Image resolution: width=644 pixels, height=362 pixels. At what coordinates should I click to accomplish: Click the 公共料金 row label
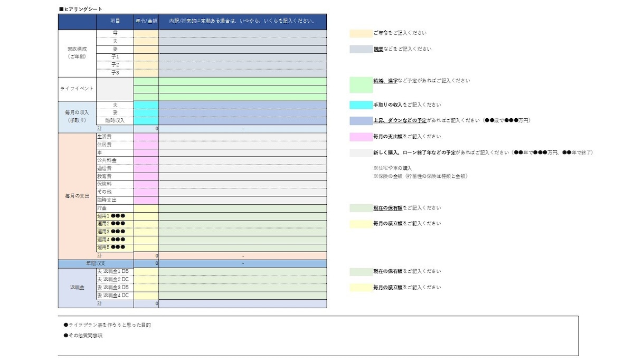coord(115,160)
